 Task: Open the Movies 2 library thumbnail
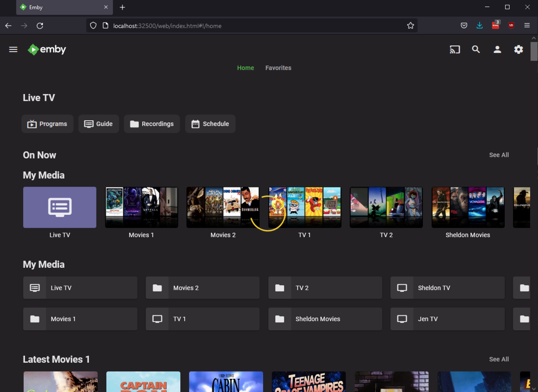(223, 207)
